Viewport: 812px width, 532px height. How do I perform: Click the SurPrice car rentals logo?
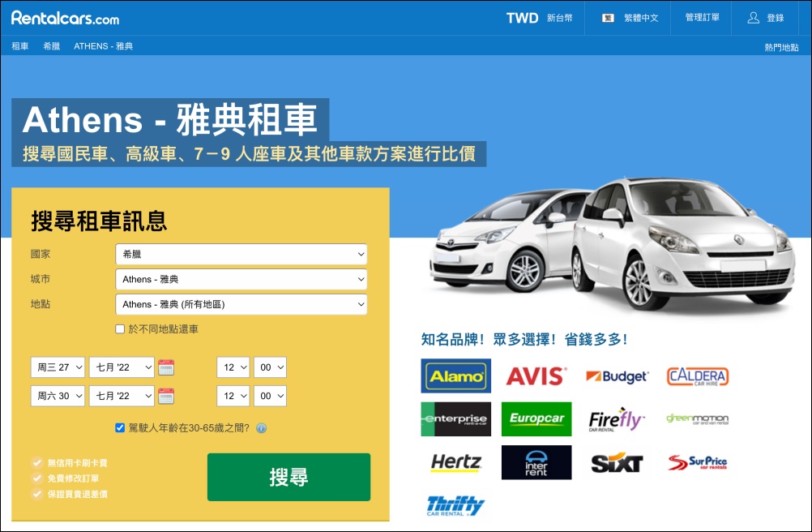[x=698, y=462]
